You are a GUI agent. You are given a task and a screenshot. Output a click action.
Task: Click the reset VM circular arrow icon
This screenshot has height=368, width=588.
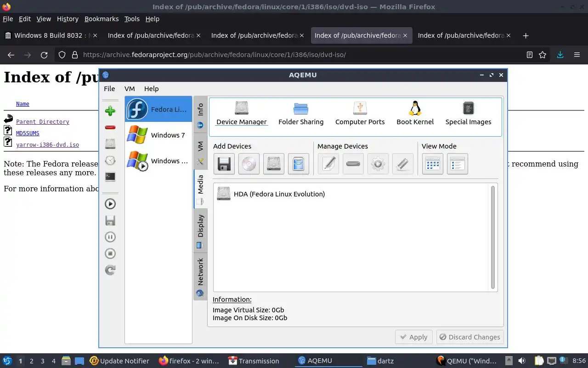(x=110, y=270)
